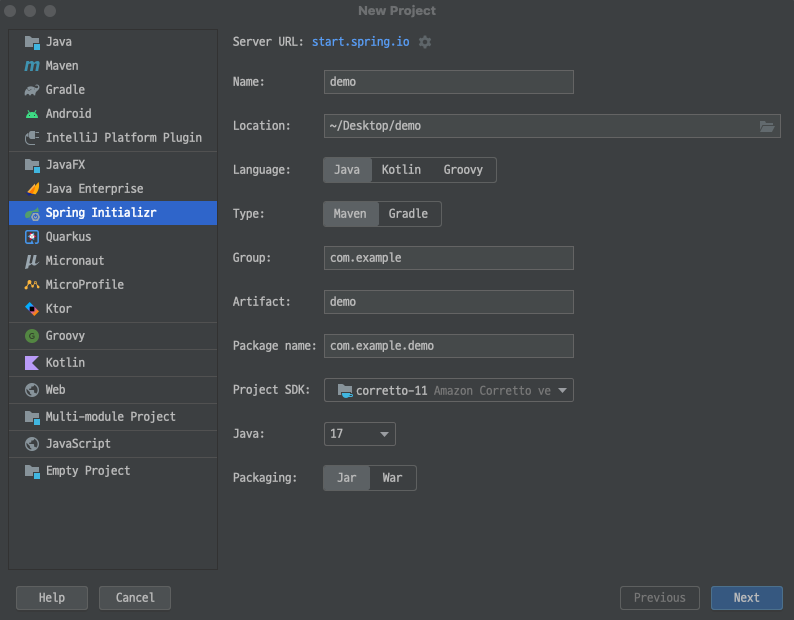This screenshot has height=620, width=794.
Task: Select the JavaFX folder icon
Action: [32, 165]
